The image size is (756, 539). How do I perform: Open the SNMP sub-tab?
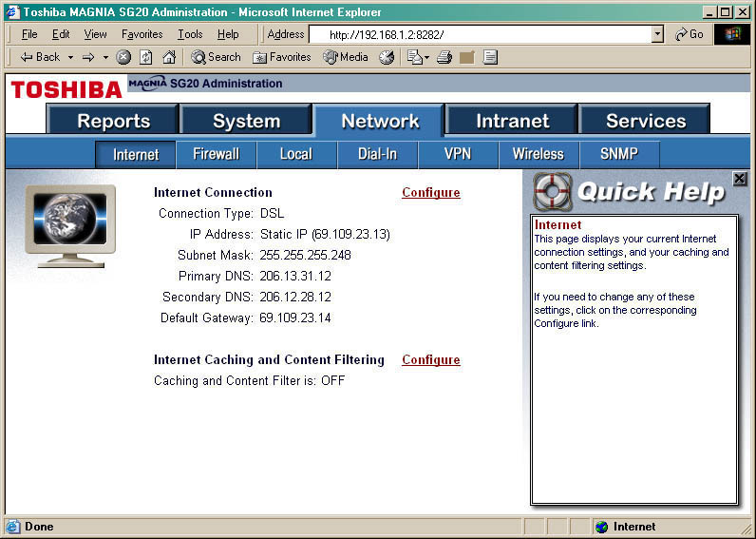pos(619,154)
